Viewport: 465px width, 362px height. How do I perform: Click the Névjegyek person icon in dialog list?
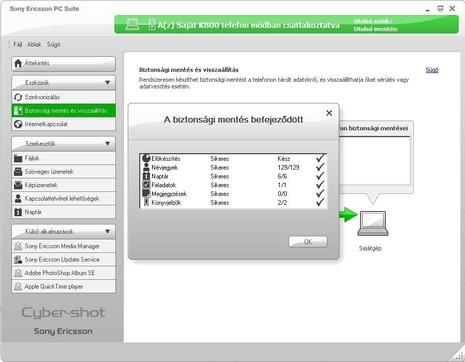(x=146, y=167)
